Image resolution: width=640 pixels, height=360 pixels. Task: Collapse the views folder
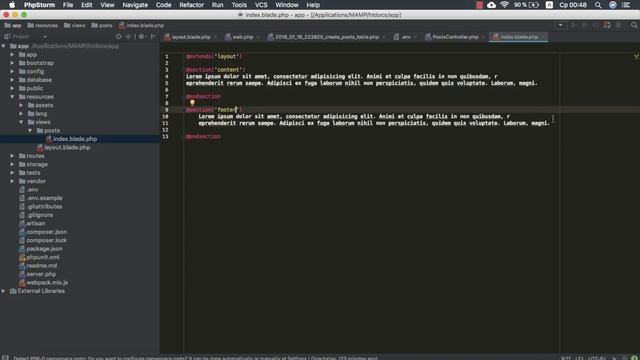(x=21, y=122)
